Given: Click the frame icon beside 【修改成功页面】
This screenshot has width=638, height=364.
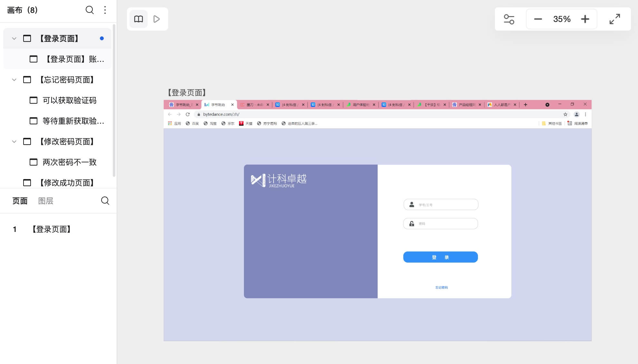Looking at the screenshot, I should tap(27, 183).
